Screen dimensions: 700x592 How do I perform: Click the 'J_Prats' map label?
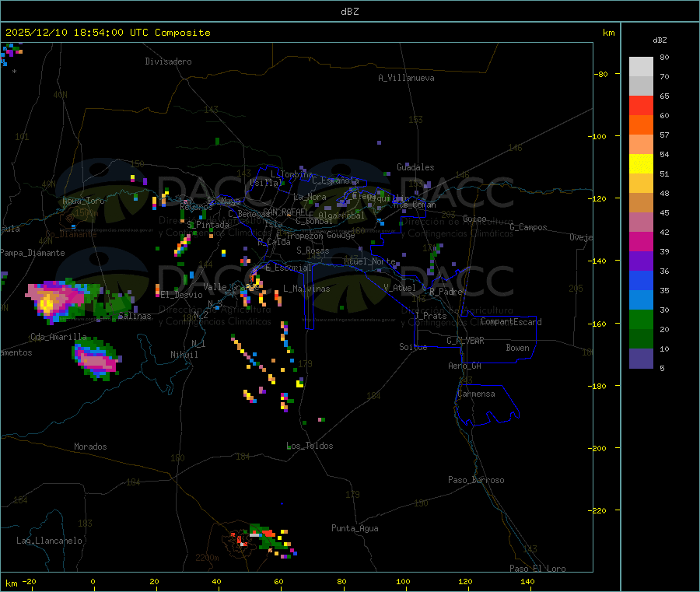click(430, 316)
